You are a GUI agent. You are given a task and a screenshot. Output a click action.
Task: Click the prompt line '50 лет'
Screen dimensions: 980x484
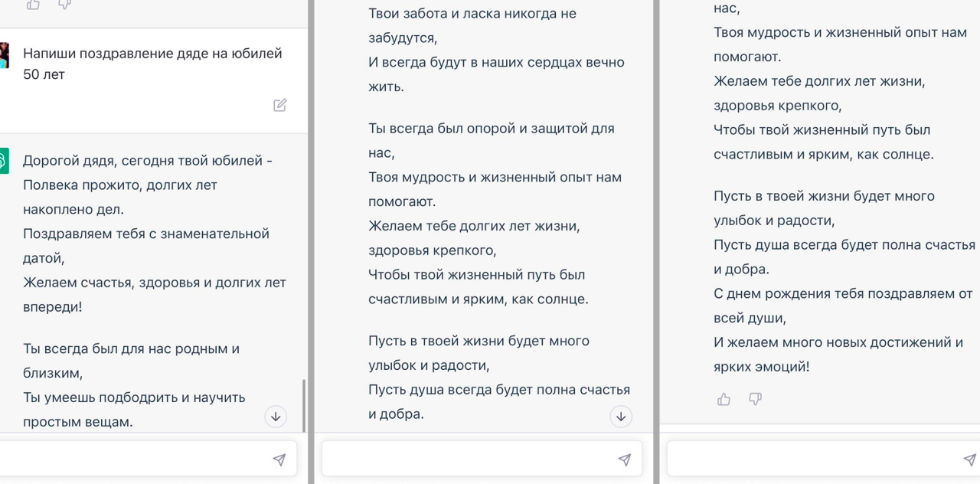[44, 74]
